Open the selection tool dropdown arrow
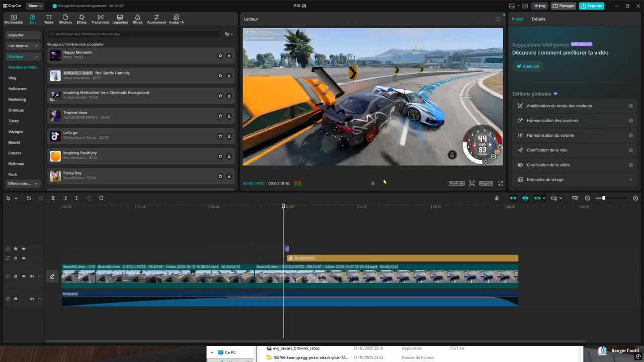The image size is (644, 362). [16, 198]
